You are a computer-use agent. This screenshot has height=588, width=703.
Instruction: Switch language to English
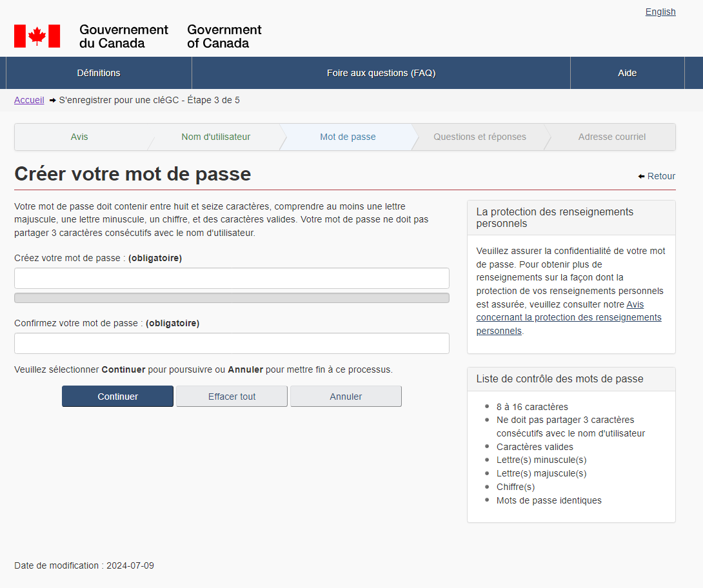point(660,12)
